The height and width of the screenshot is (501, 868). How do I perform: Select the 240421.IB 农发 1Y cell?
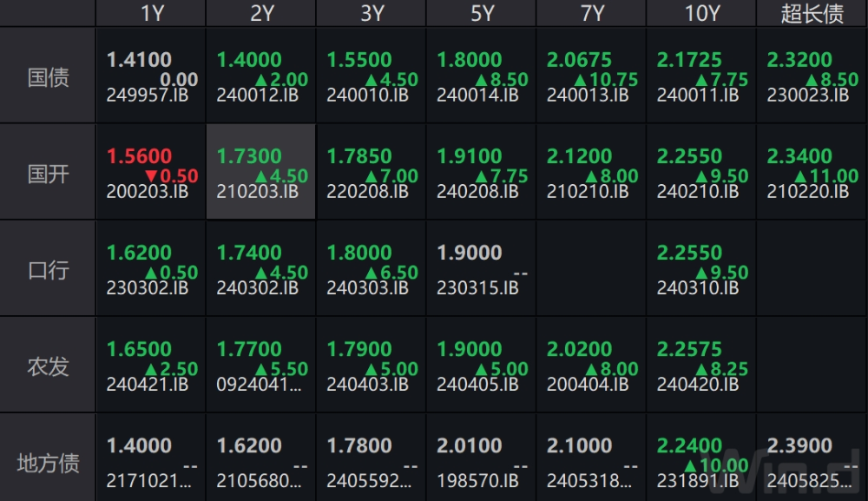point(150,366)
